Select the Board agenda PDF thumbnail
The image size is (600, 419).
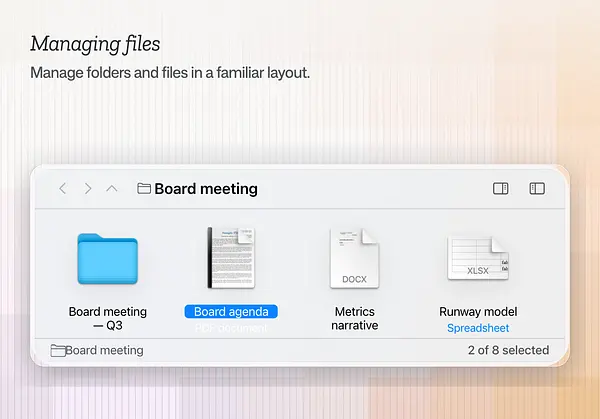tap(231, 258)
